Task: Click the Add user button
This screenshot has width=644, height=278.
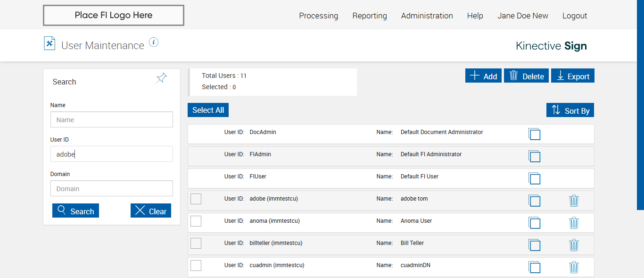Action: 483,76
